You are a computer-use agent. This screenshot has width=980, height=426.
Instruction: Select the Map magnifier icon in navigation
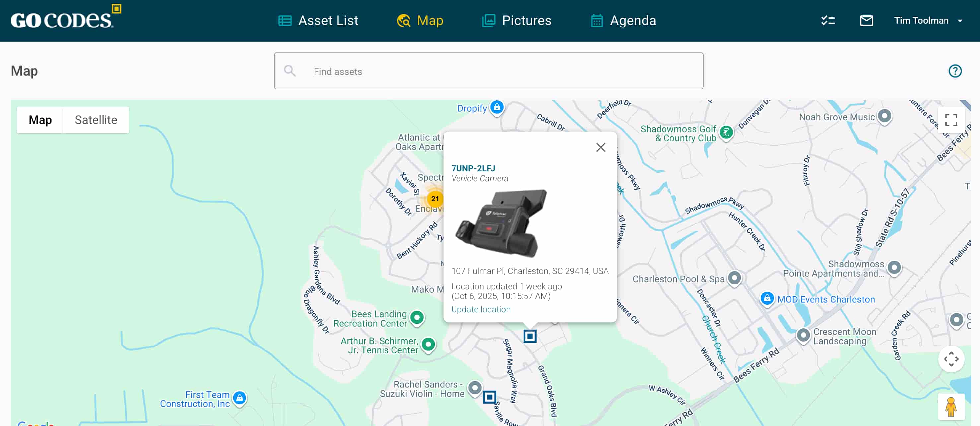404,20
